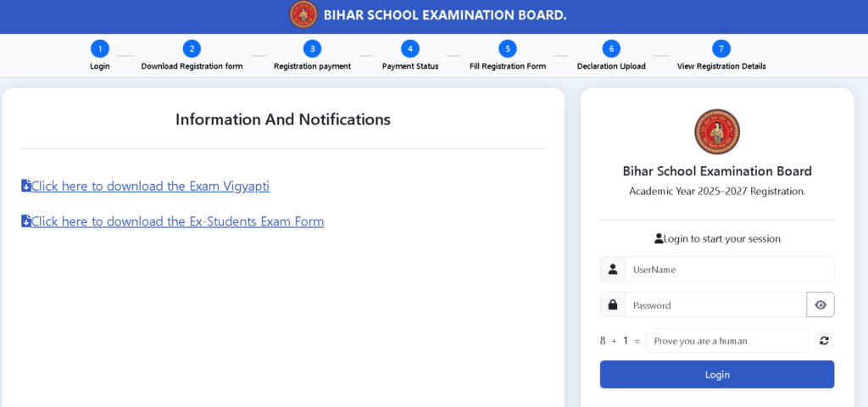Refresh the captcha math question
Screen dimensions: 868x407
pos(824,341)
